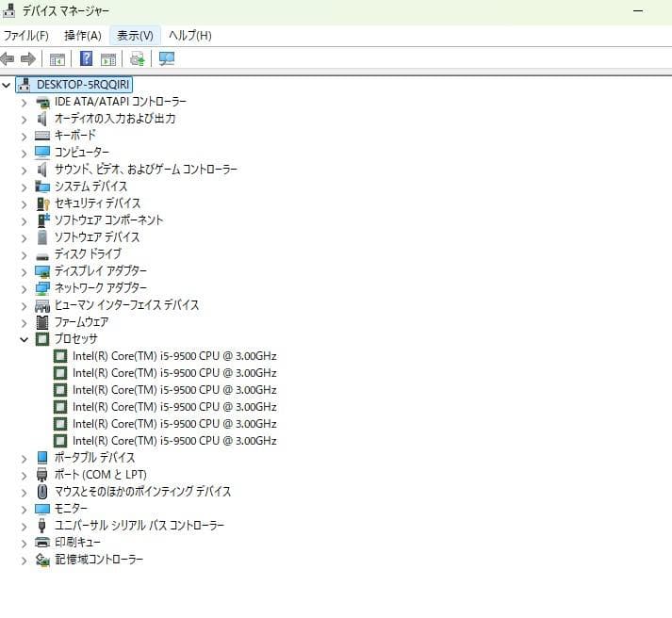Select the サウンド、ビデオ、およびゲーム コントローラー label
672x618 pixels.
[x=146, y=170]
